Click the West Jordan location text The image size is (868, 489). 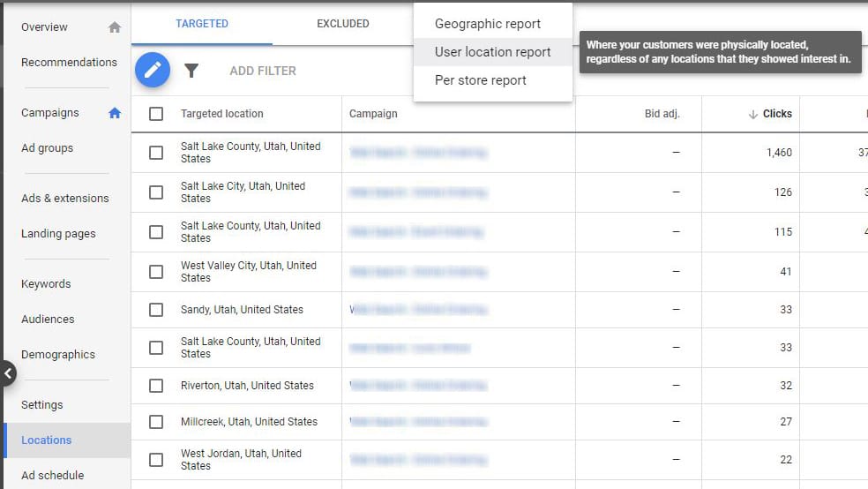pyautogui.click(x=242, y=460)
